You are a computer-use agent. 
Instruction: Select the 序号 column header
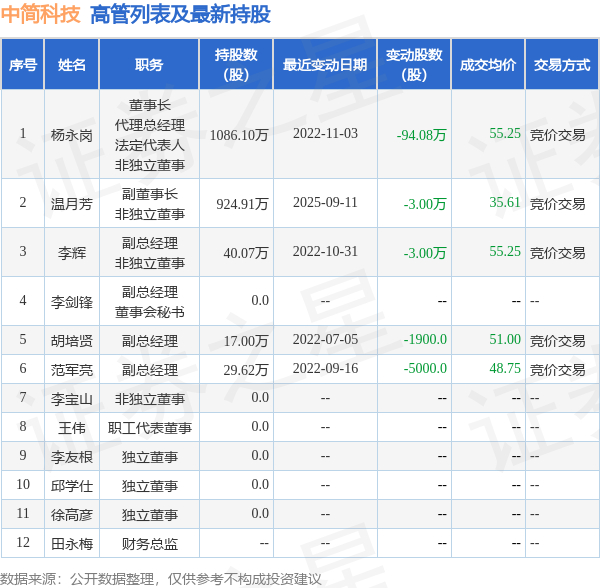[x=23, y=65]
